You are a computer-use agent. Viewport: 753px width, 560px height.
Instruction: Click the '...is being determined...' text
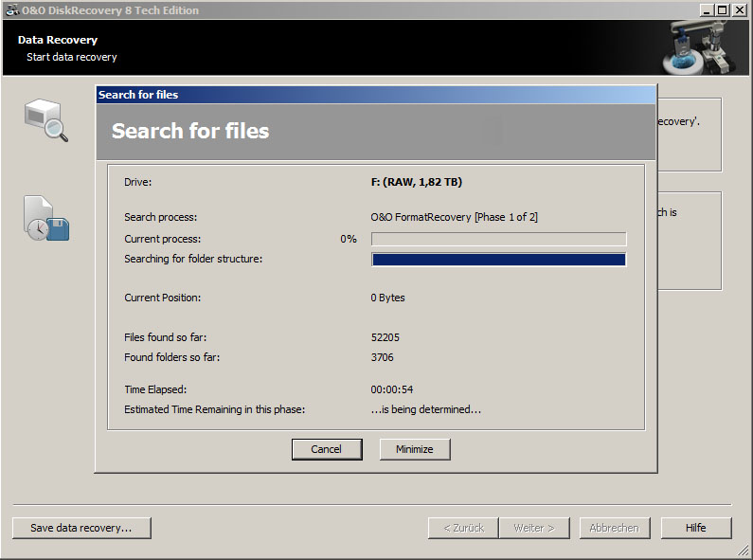pos(425,409)
